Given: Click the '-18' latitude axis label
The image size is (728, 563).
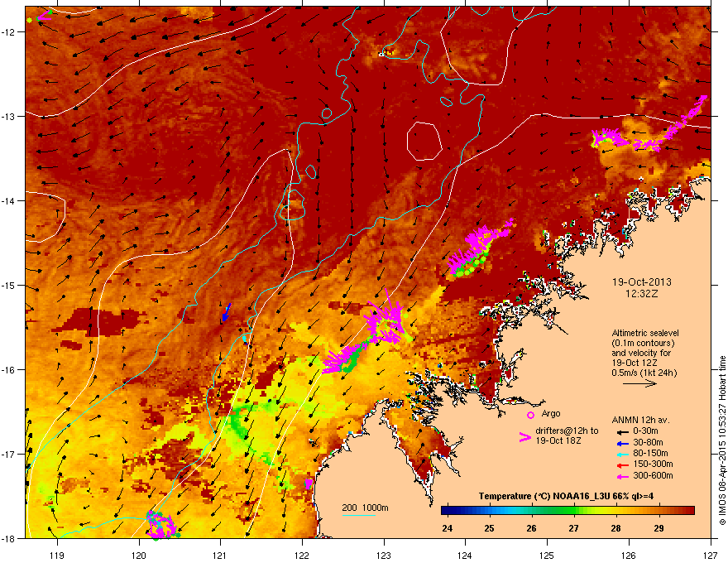Looking at the screenshot, I should tap(10, 538).
